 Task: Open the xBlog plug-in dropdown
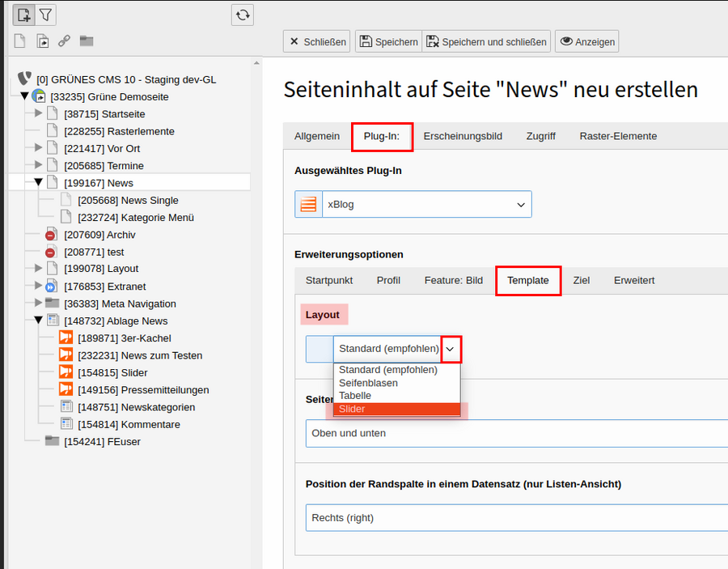426,204
